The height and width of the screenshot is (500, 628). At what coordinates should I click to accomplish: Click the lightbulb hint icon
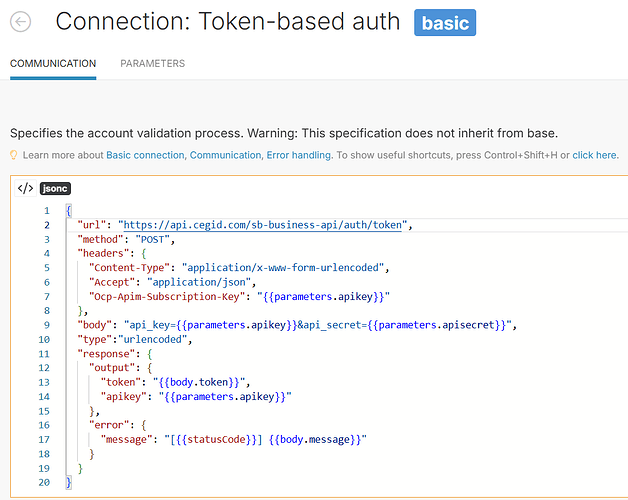point(14,155)
